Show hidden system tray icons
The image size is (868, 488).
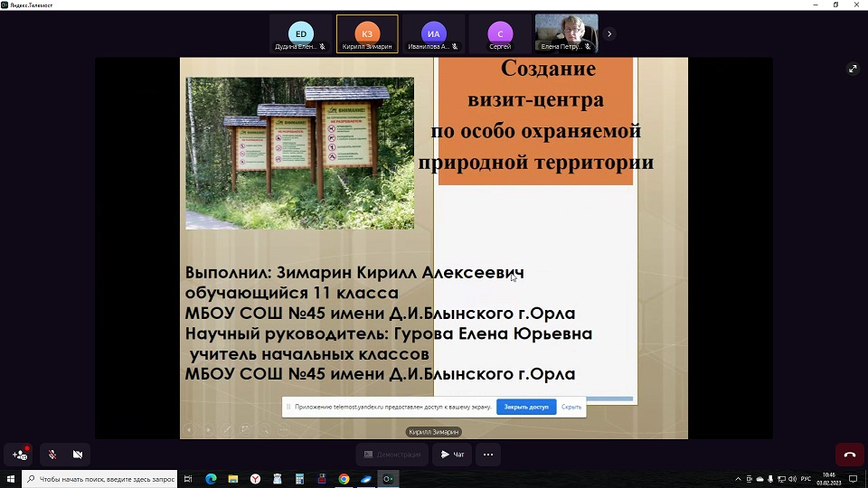(x=738, y=479)
